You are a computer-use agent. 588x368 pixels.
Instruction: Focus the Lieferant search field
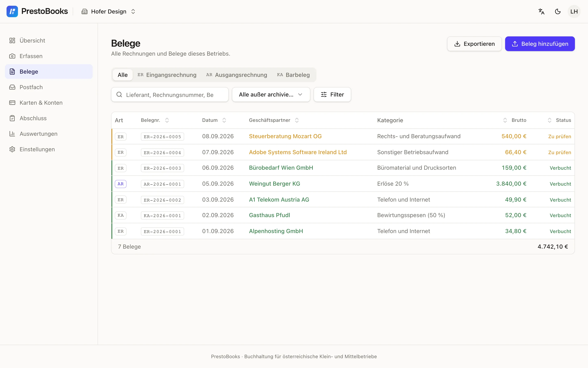170,95
